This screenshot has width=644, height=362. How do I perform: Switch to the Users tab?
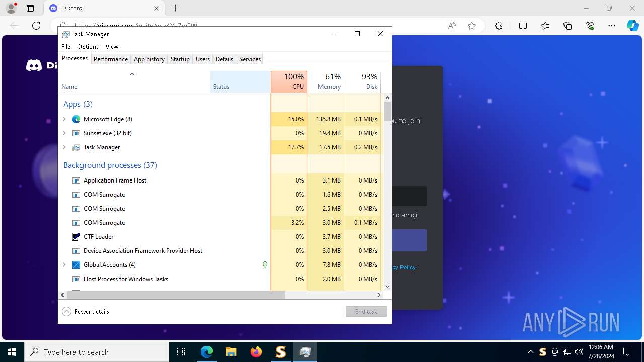[203, 59]
